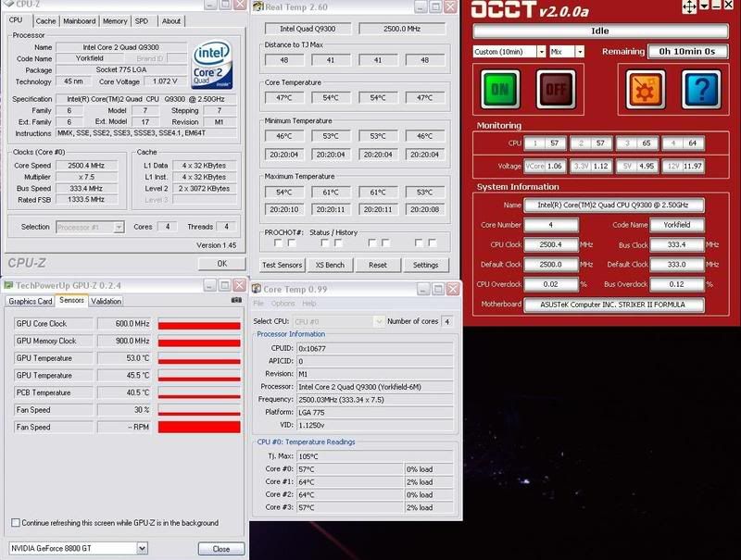Viewport: 741px width, 560px height.
Task: Open the Help menu in Core Temp
Action: pos(308,303)
